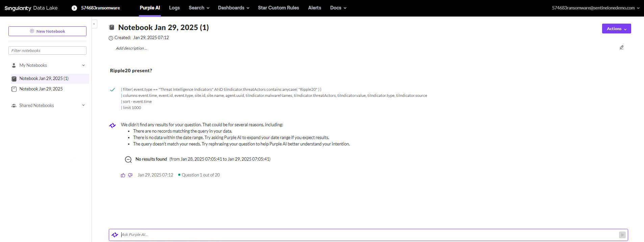Click the 'Jan 29, 2025 07:12' response timestamp

pyautogui.click(x=155, y=175)
